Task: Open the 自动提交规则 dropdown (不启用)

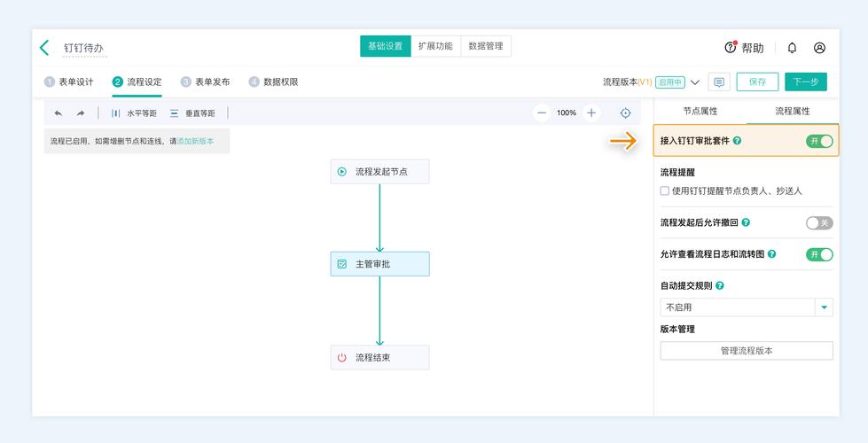Action: 747,307
